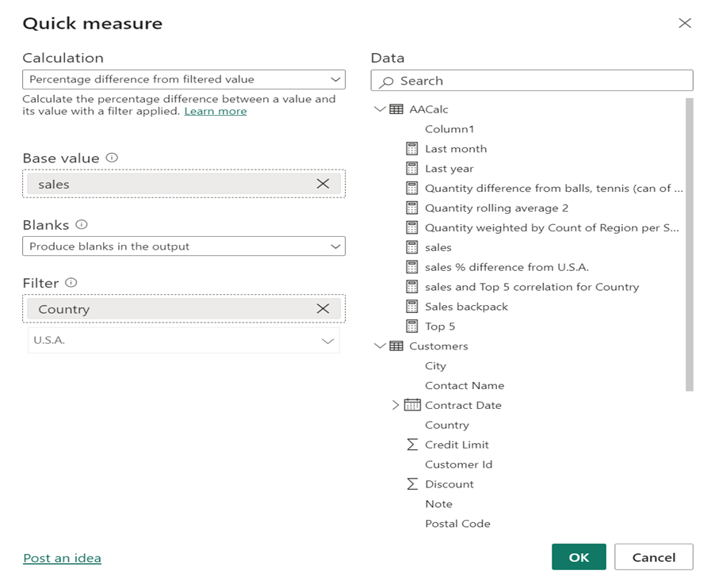Click the Country chip in Filter

pyautogui.click(x=184, y=308)
